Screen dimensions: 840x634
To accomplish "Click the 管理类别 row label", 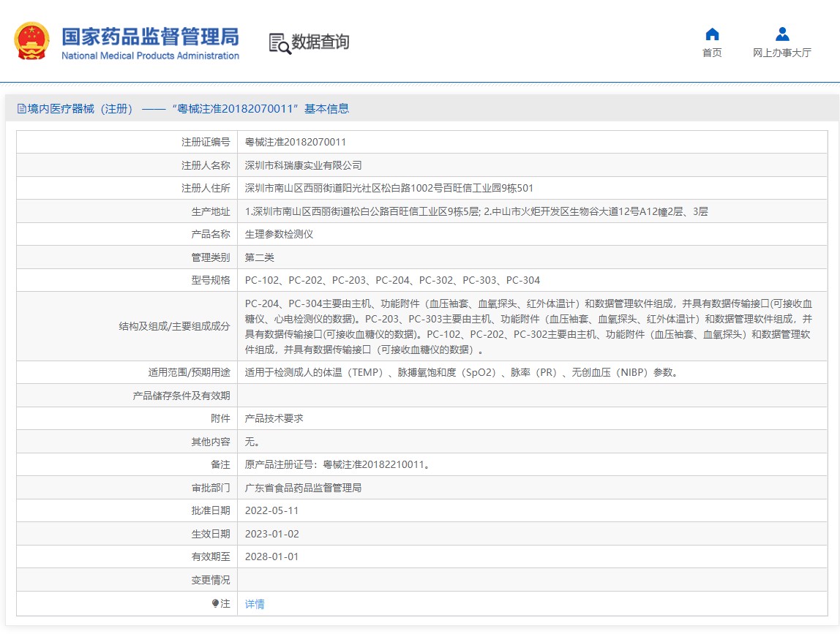I will [211, 257].
